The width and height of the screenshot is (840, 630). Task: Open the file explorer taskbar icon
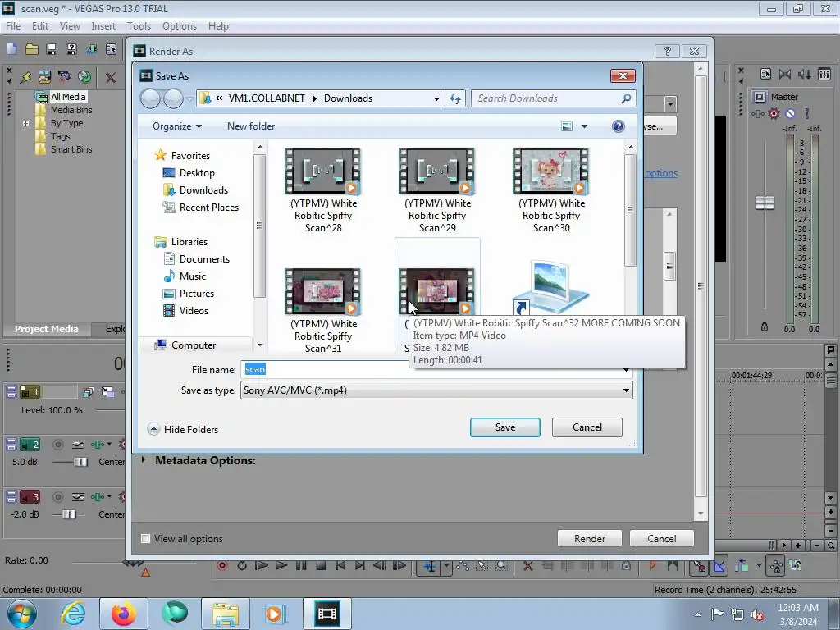(x=226, y=614)
